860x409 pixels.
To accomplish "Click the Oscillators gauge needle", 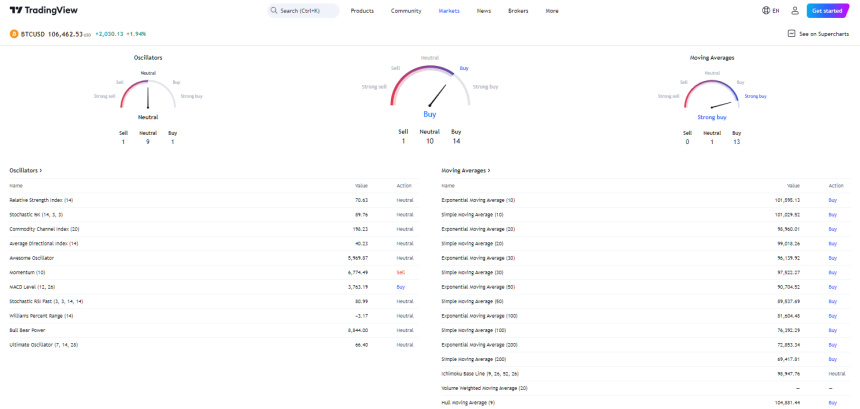I will coord(149,97).
